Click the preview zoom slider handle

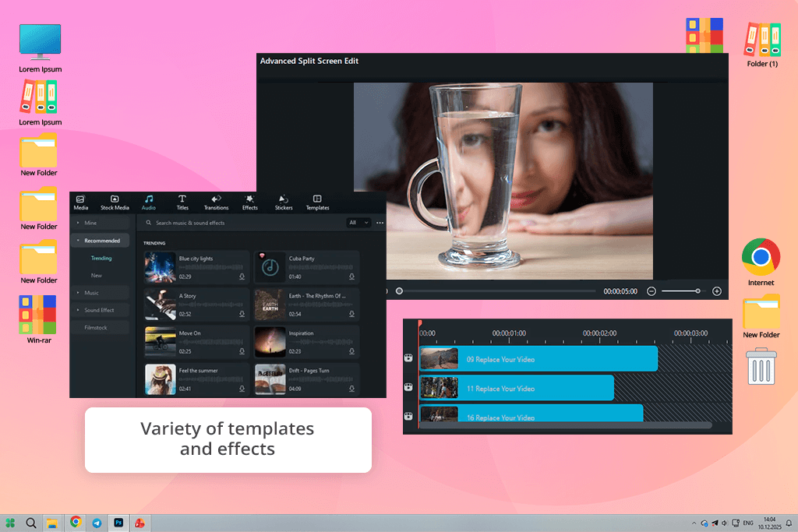(x=697, y=291)
